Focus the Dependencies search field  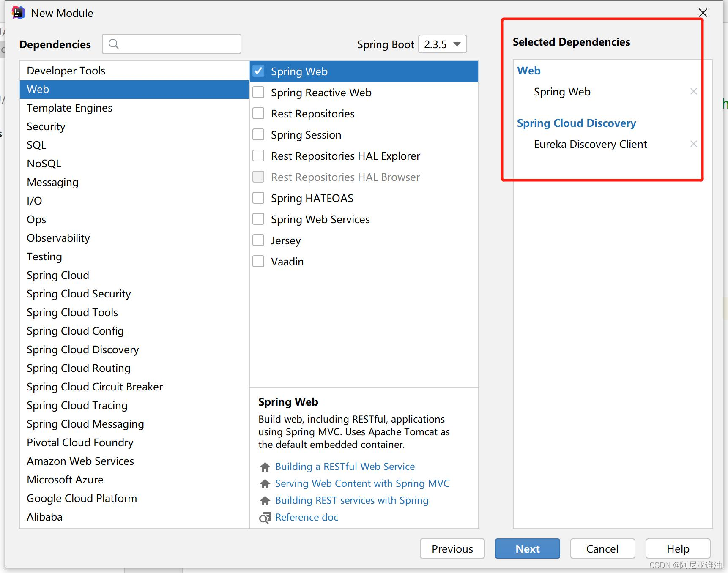tap(172, 44)
